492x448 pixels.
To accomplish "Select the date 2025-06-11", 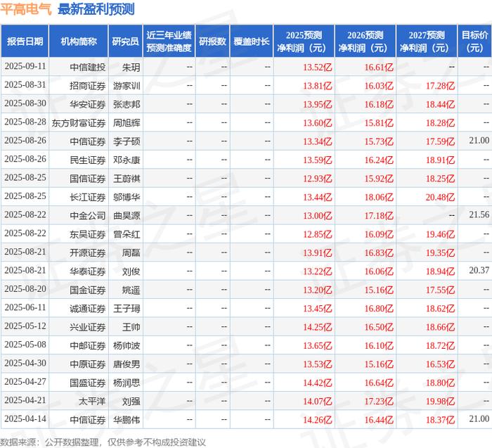I will pos(25,307).
